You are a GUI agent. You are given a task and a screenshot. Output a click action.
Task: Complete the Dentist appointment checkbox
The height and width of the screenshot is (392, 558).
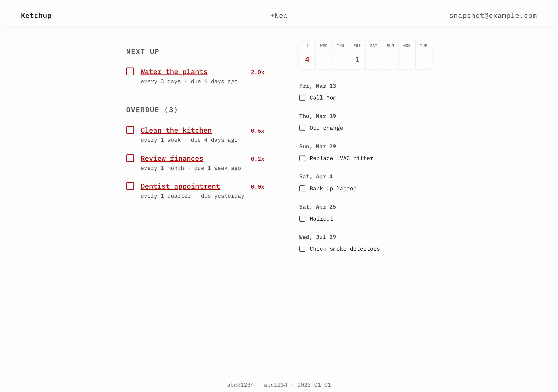tap(130, 186)
